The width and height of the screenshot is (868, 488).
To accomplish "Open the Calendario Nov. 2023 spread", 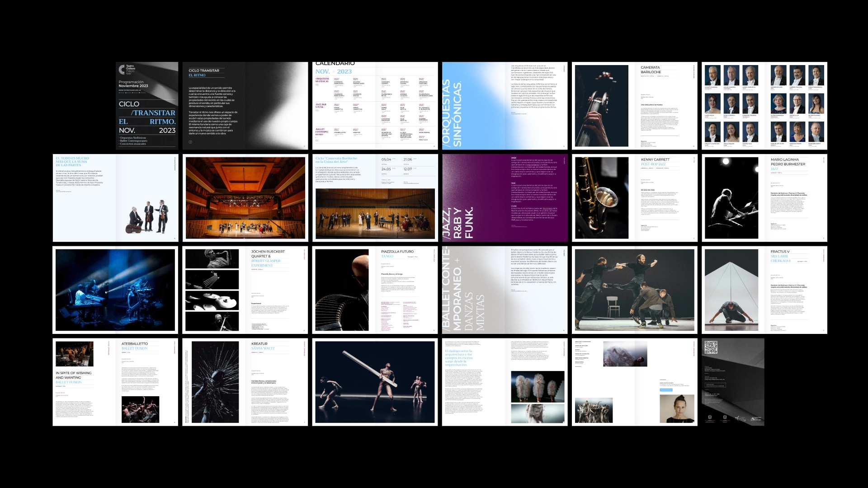I will point(375,106).
